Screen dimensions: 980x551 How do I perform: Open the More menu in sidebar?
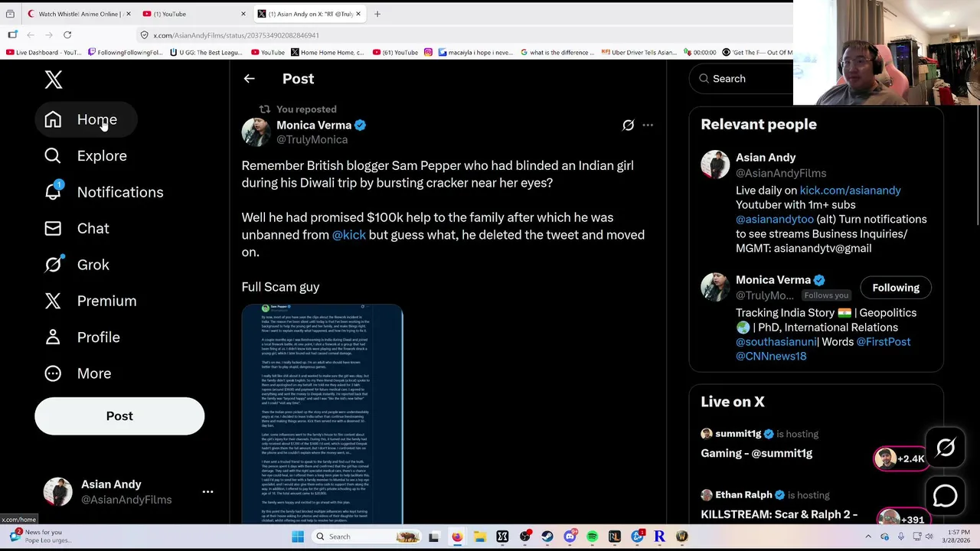tap(77, 373)
